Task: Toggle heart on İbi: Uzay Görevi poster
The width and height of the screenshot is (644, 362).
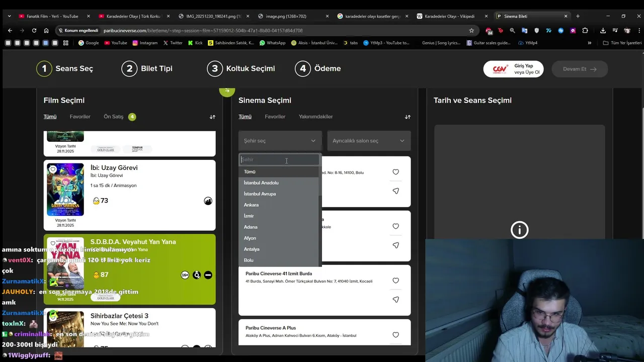Action: click(x=53, y=169)
